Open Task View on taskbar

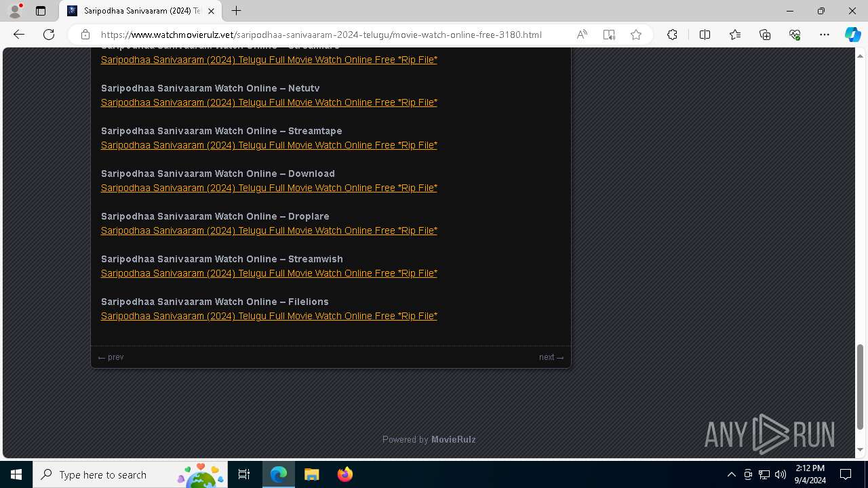[x=244, y=474]
